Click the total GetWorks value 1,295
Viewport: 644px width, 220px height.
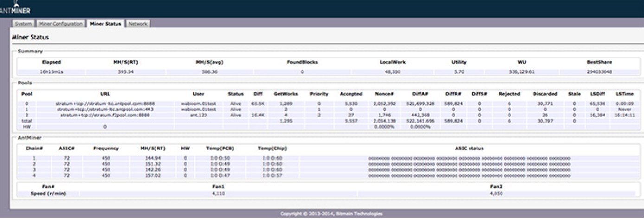pos(285,120)
